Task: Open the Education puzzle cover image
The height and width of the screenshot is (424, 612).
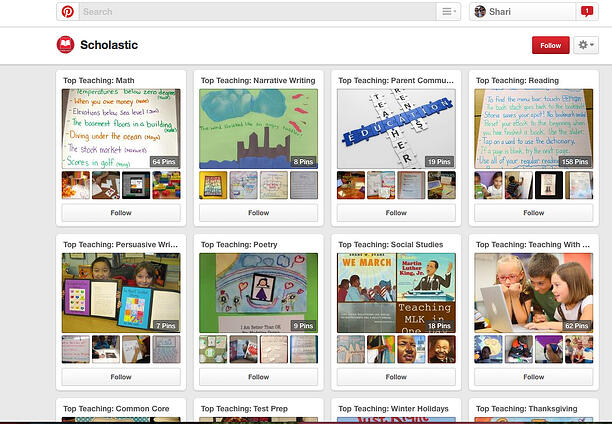Action: pyautogui.click(x=396, y=129)
